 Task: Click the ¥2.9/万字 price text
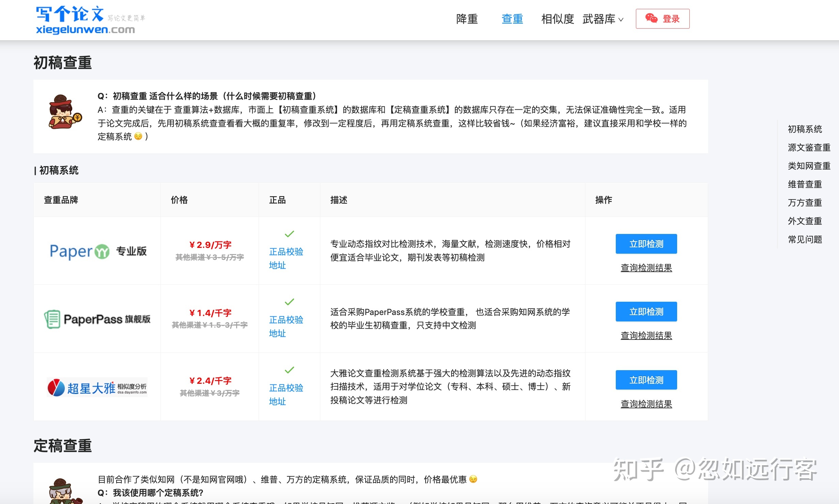point(210,245)
